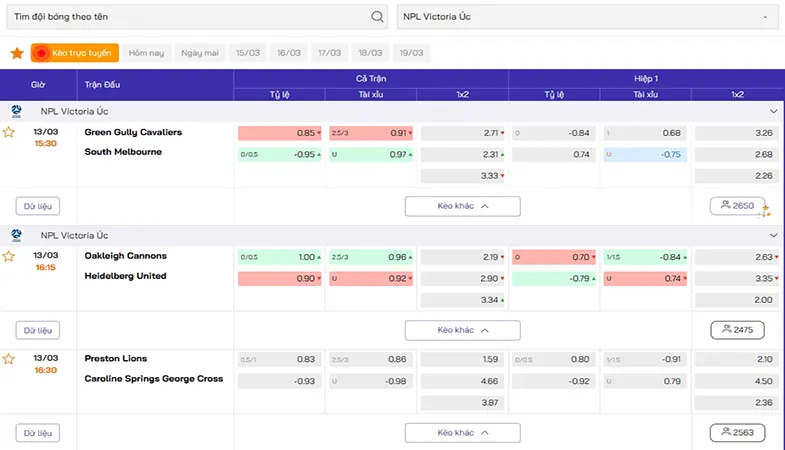
Task: Click the red live indicator in Kèo trực tuyến
Action: [41, 53]
